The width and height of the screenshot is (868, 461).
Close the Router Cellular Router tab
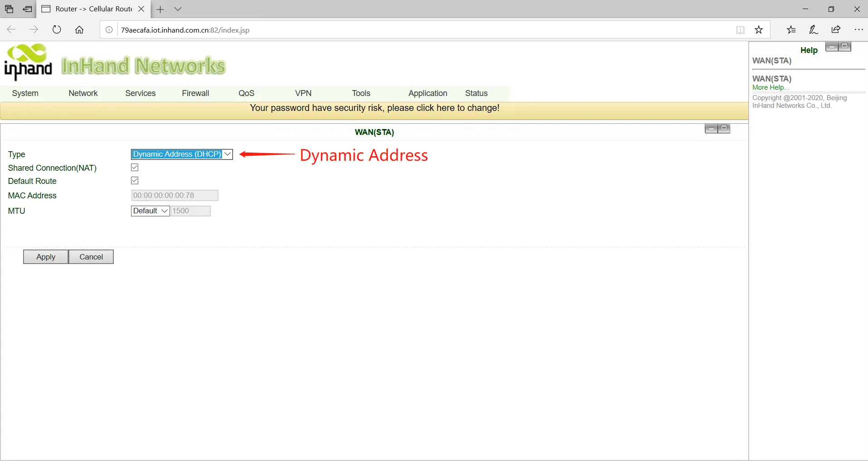coord(141,9)
